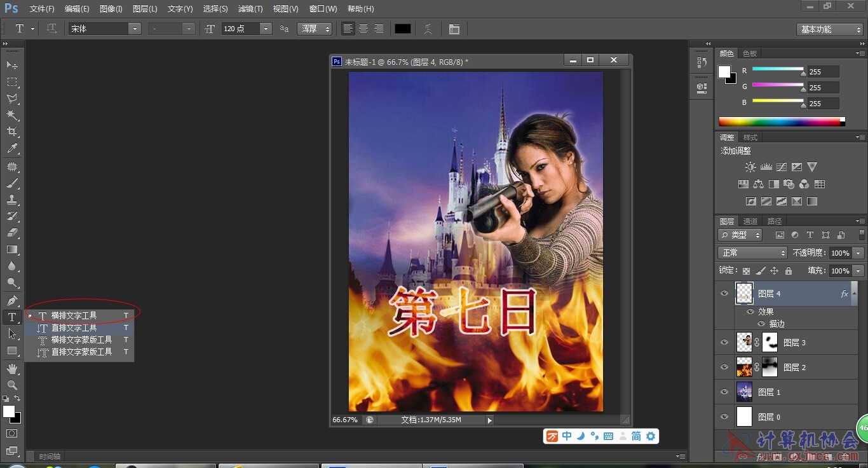Viewport: 868px width, 468px height.
Task: Open the workspace dropdown 基本功能
Action: [x=829, y=29]
